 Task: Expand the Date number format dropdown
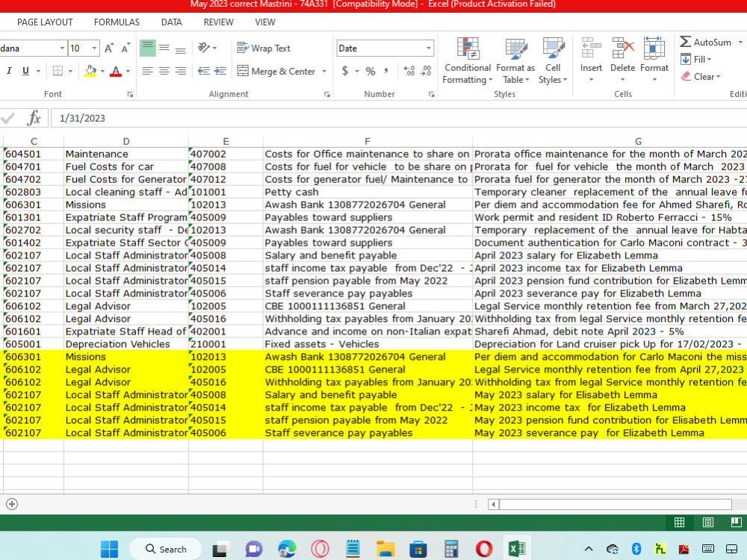pyautogui.click(x=428, y=48)
